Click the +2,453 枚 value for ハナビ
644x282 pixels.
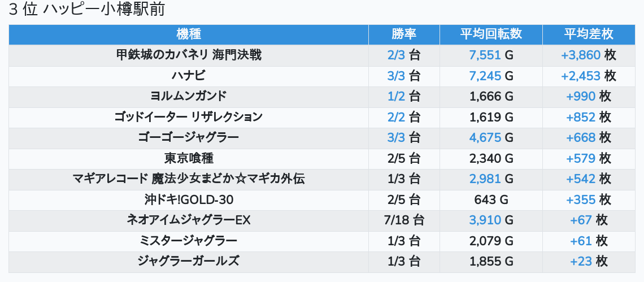tap(588, 76)
